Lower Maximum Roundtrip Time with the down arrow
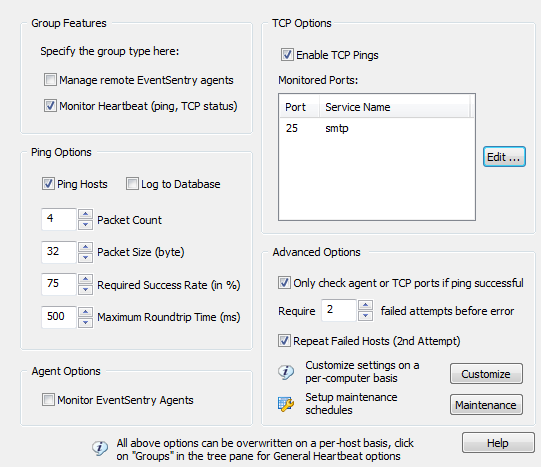Image resolution: width=541 pixels, height=467 pixels. pyautogui.click(x=85, y=322)
